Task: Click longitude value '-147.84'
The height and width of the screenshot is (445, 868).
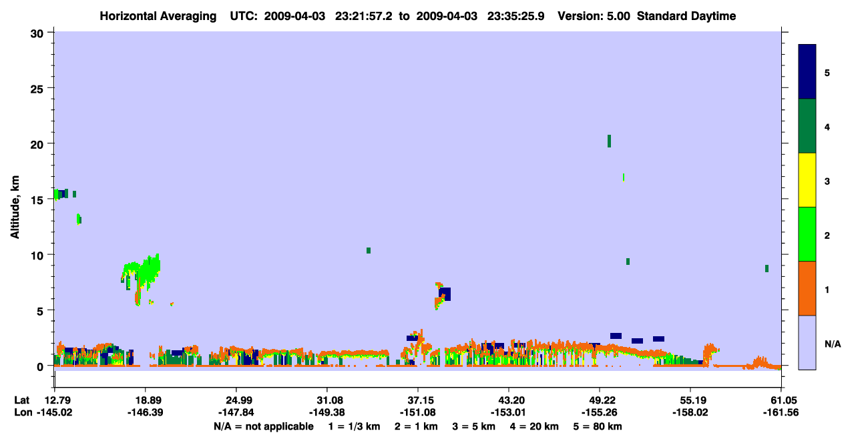Action: [x=236, y=412]
